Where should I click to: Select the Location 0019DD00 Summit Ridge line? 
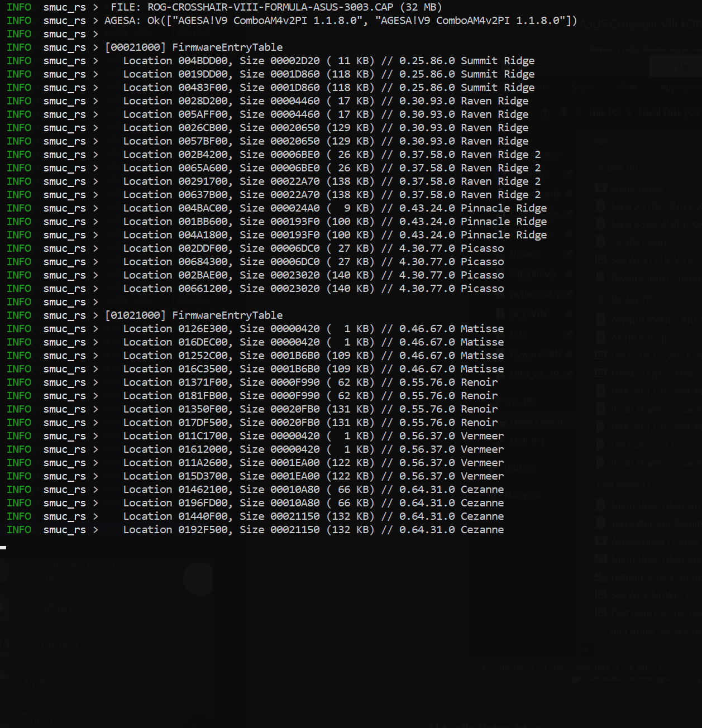270,74
